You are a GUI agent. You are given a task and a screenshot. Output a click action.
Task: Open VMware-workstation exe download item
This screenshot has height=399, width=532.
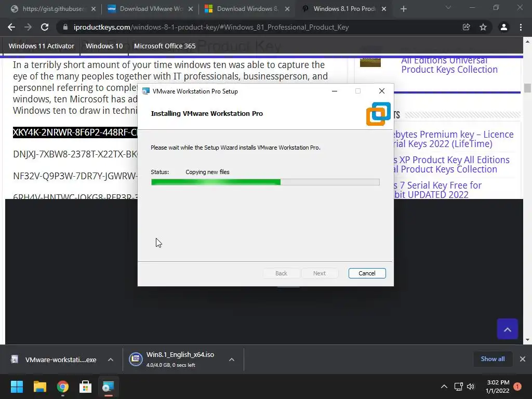point(54,360)
